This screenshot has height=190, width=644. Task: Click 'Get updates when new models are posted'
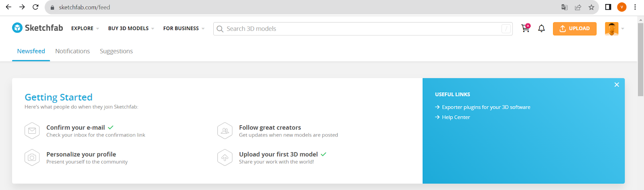pos(289,135)
